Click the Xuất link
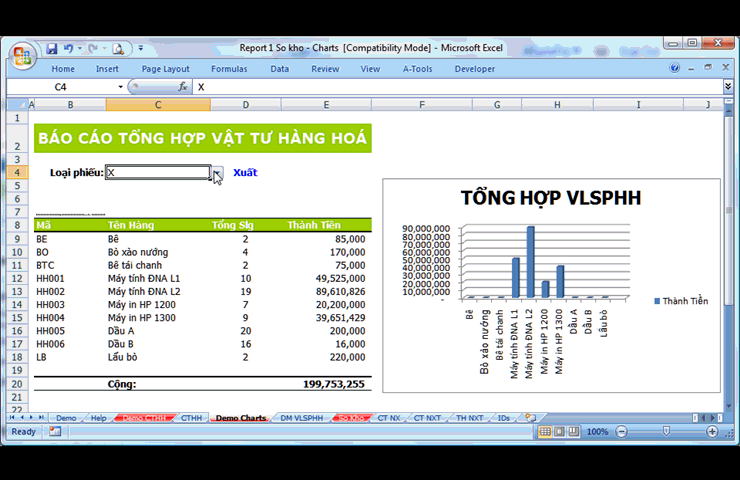 [x=245, y=173]
